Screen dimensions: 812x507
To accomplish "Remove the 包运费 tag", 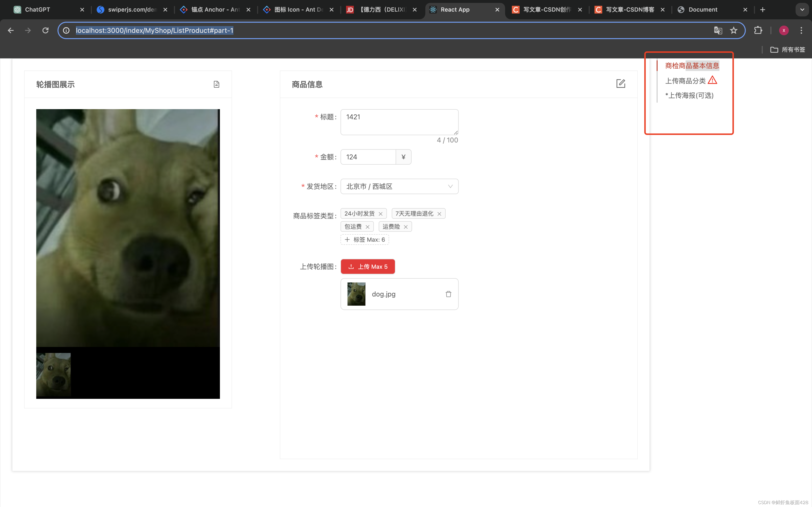I will pos(367,227).
